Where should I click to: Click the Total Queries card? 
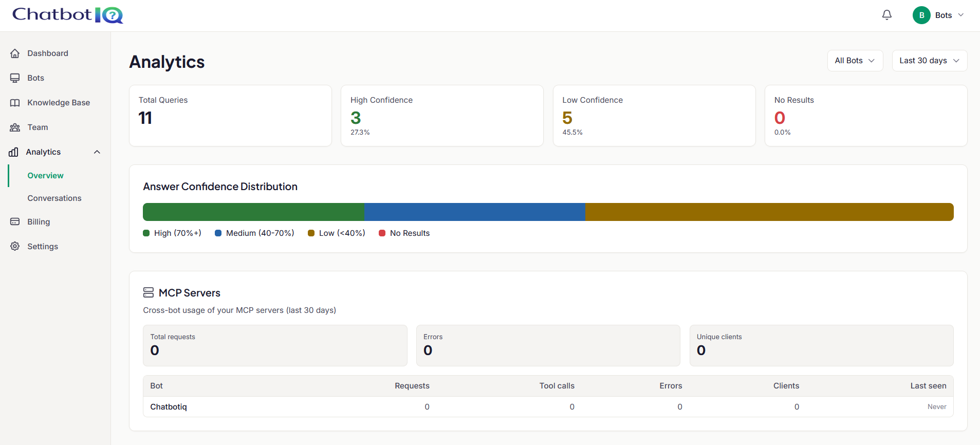click(230, 116)
